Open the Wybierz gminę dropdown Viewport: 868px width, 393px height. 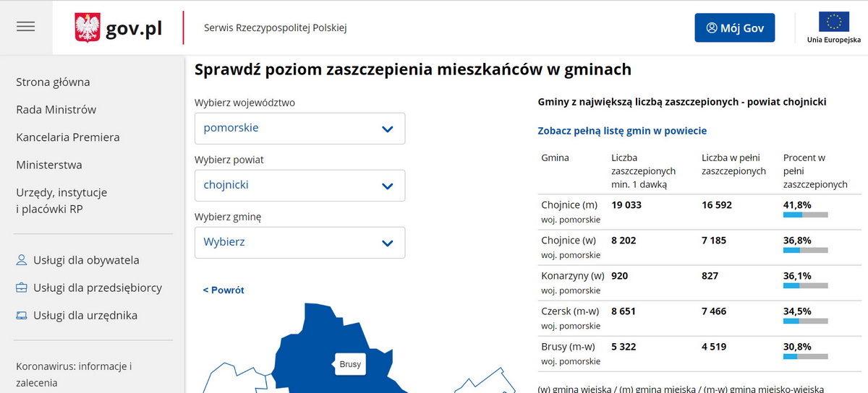(x=299, y=243)
